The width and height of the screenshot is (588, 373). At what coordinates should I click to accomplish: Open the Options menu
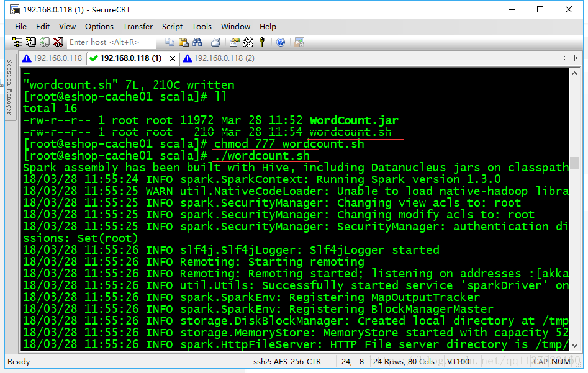(99, 27)
